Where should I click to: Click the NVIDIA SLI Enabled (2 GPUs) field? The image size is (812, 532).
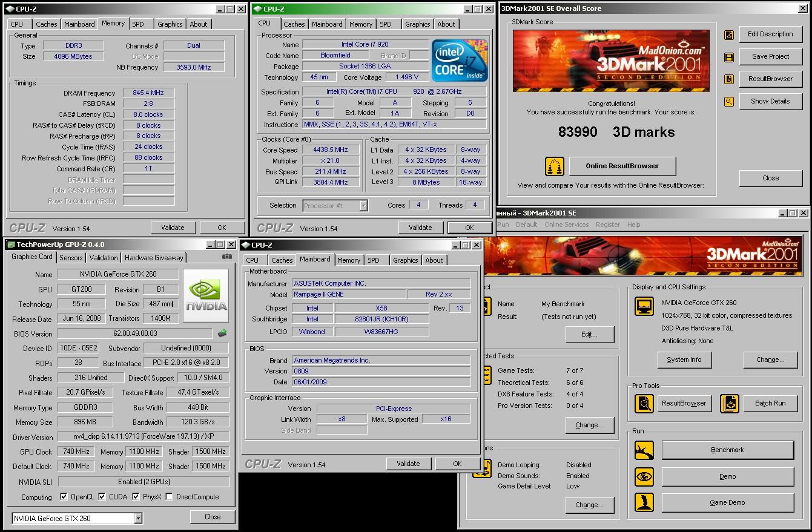pyautogui.click(x=144, y=482)
